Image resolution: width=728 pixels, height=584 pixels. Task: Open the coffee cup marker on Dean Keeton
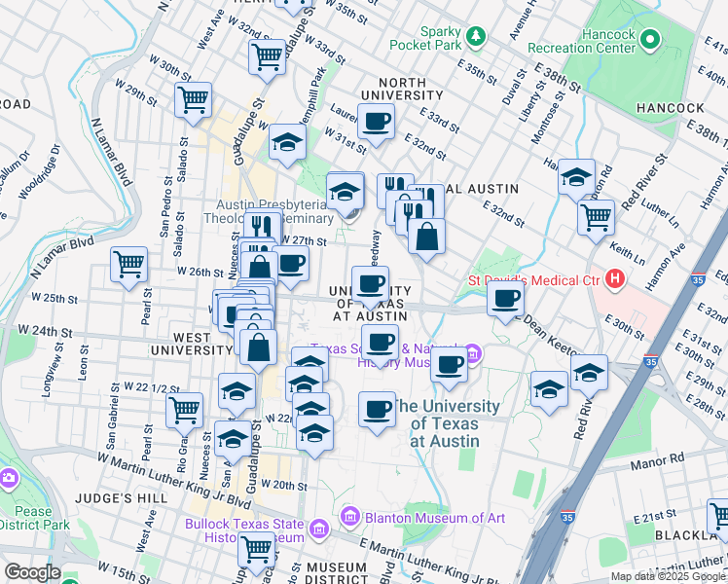click(x=505, y=297)
